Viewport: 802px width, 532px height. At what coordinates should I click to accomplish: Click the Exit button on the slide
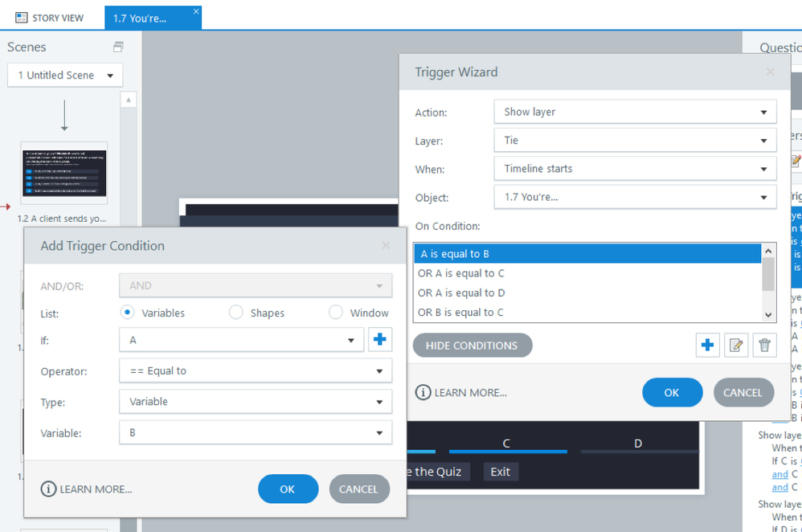pyautogui.click(x=500, y=472)
